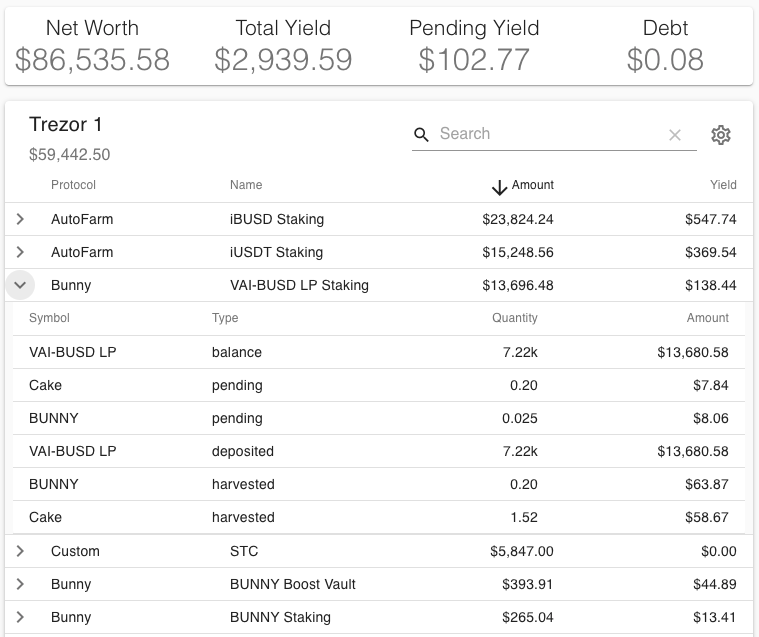Screen dimensions: 759x637
Task: Select the BUNNY harvested row
Action: [x=379, y=484]
